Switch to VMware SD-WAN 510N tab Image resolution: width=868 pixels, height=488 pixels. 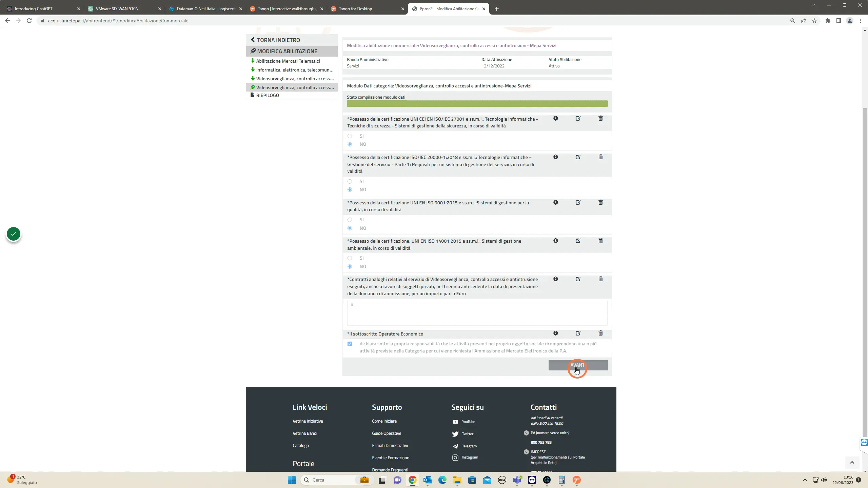click(x=124, y=9)
